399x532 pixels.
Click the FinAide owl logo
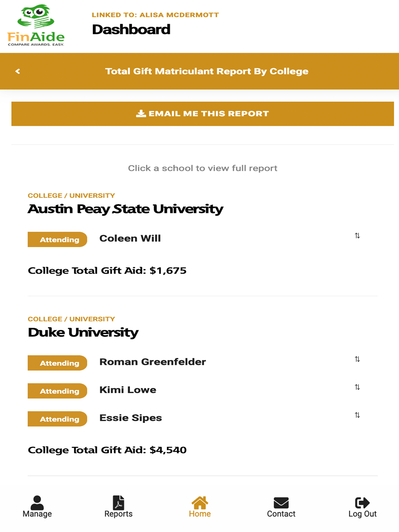point(36,25)
